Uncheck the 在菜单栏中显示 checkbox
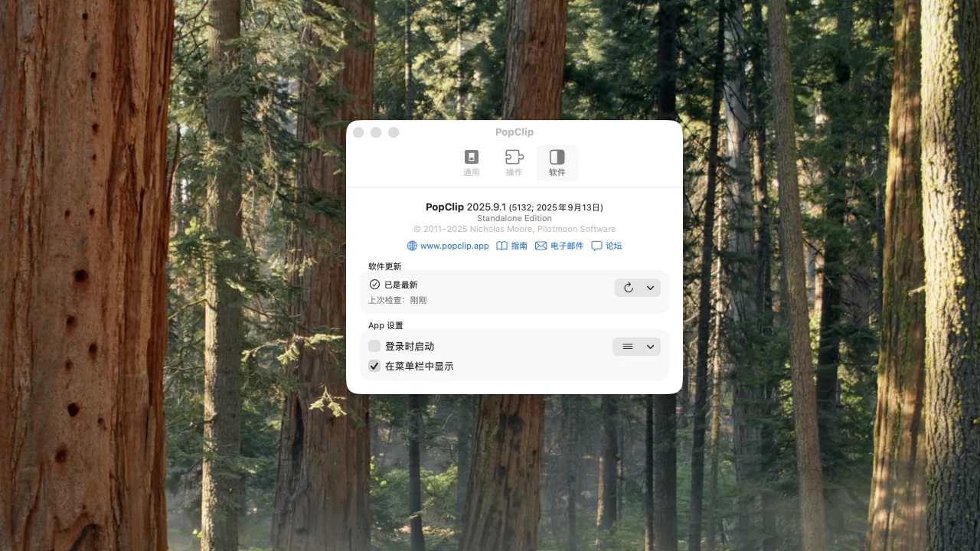Screen dimensions: 980x551 (374, 367)
